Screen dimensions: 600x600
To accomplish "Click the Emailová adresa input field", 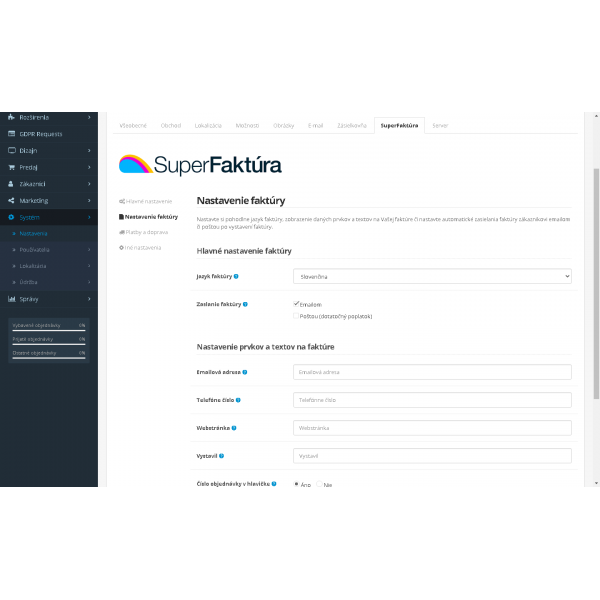I will pos(432,372).
